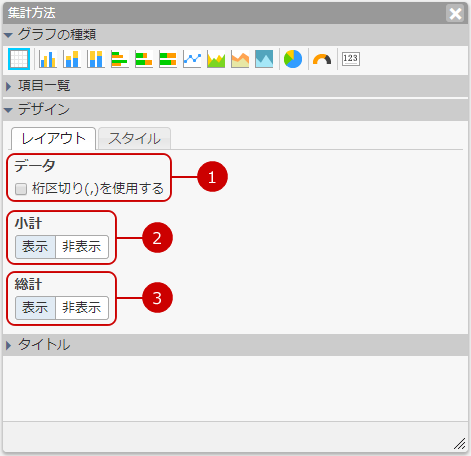
Task: Select the horizontal bar chart icon
Action: coord(120,59)
